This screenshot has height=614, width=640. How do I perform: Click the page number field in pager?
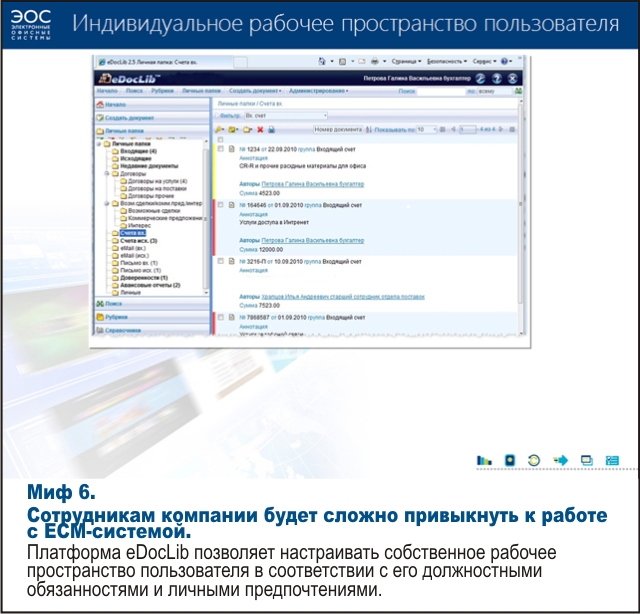click(468, 129)
